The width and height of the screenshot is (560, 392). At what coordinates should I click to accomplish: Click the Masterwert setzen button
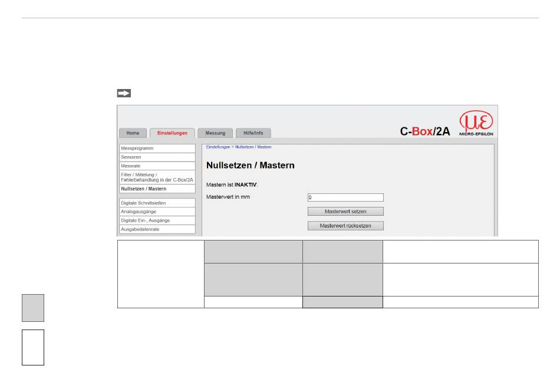pyautogui.click(x=345, y=212)
